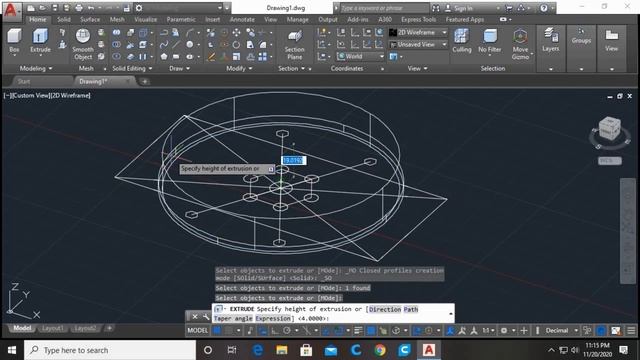Click the Circle tool in Draw panel
Screen dimensions: 640x360
coord(190,44)
